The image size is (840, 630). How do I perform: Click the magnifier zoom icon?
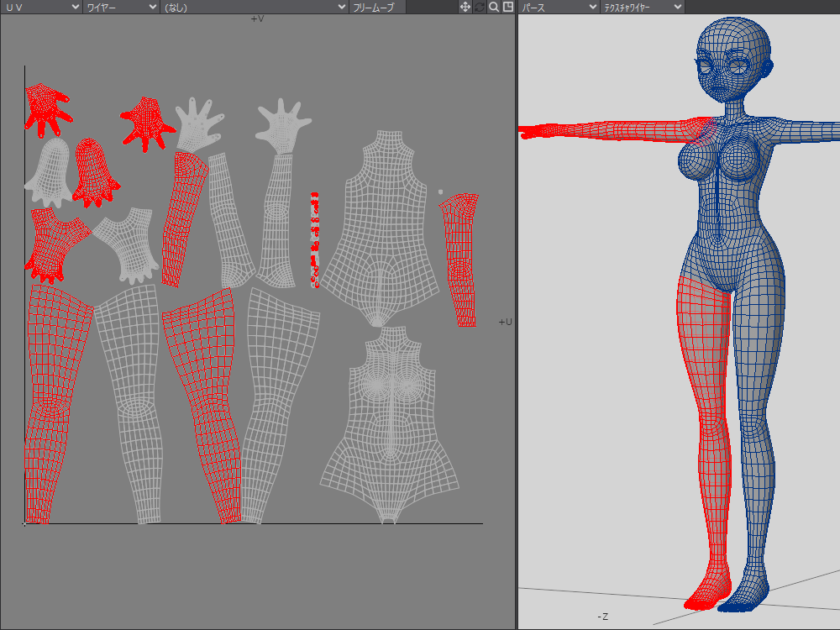[x=494, y=7]
